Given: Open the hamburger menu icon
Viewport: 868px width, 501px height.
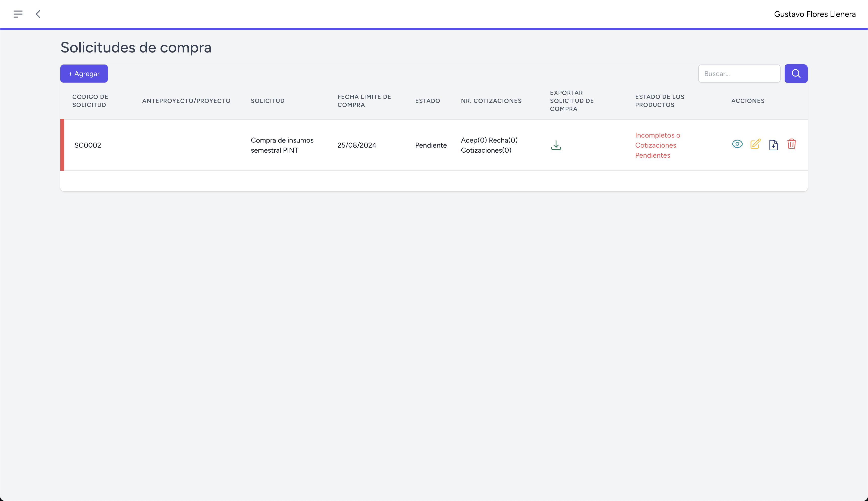Looking at the screenshot, I should tap(18, 14).
